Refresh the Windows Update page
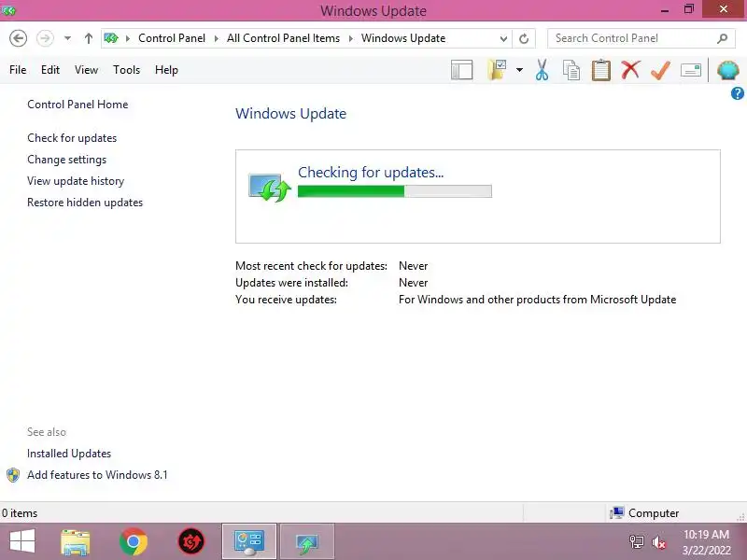 point(524,38)
